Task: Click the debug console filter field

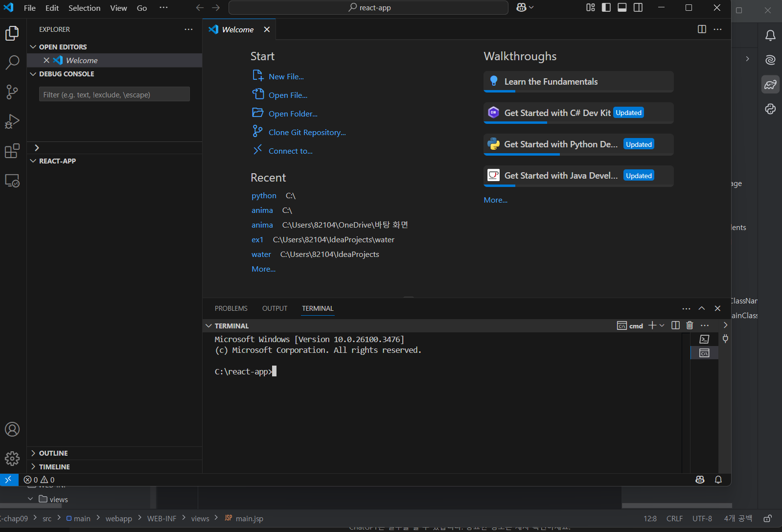Action: coord(114,94)
